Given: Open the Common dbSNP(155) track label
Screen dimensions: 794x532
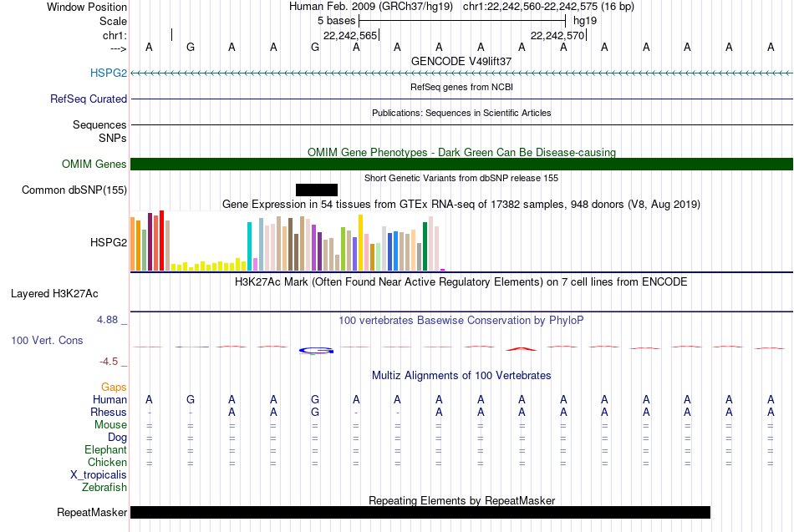Looking at the screenshot, I should click(74, 190).
